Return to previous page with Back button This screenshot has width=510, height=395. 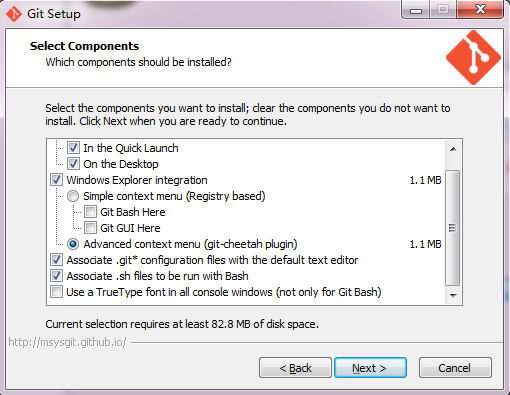click(x=295, y=368)
